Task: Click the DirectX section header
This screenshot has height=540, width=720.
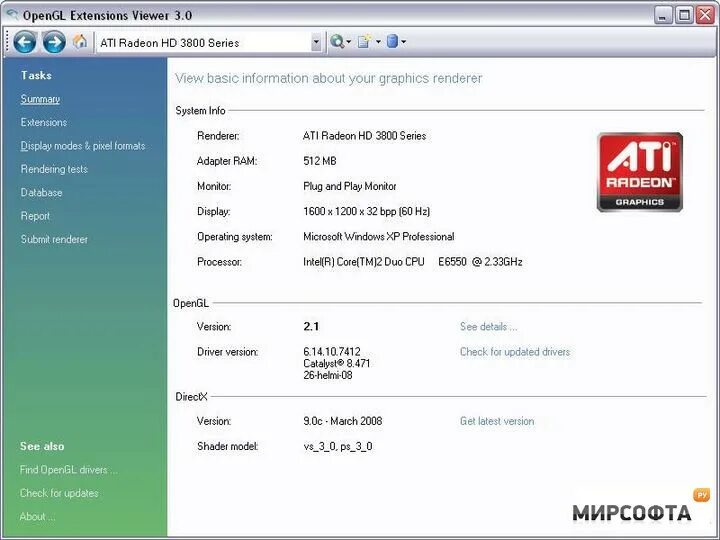Action: (191, 397)
